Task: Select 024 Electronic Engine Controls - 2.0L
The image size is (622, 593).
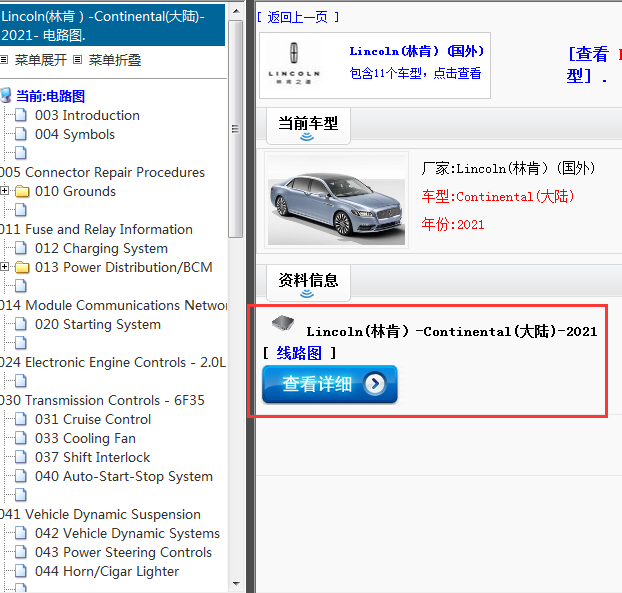Action: click(x=113, y=363)
